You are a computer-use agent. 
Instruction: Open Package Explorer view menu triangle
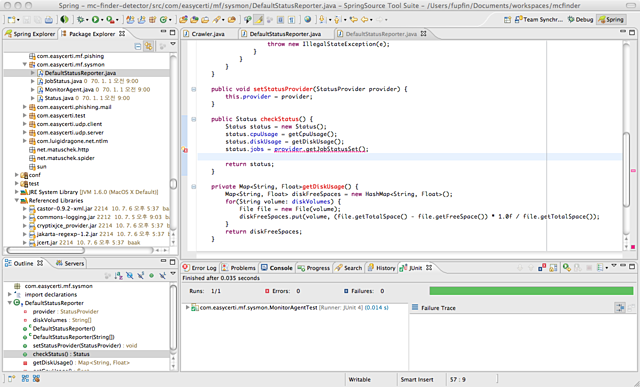[173, 44]
